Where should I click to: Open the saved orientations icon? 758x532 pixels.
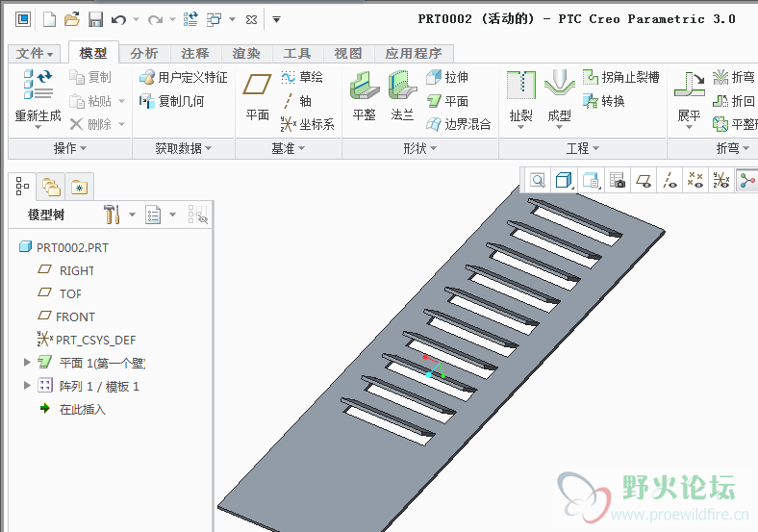591,181
